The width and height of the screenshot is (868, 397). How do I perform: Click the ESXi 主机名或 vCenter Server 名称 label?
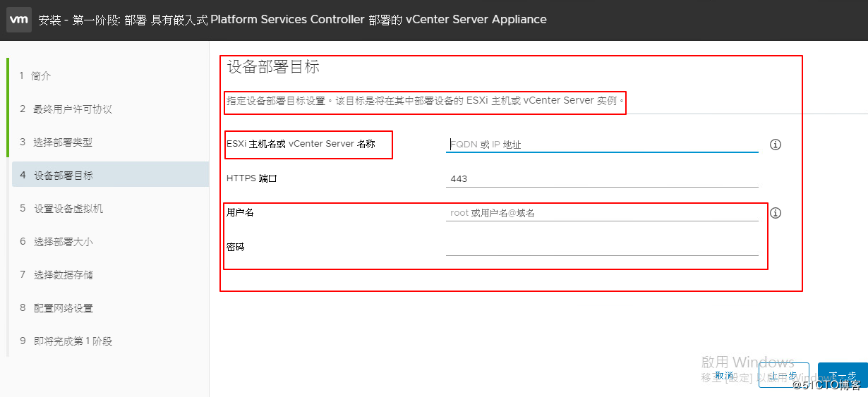coord(301,144)
